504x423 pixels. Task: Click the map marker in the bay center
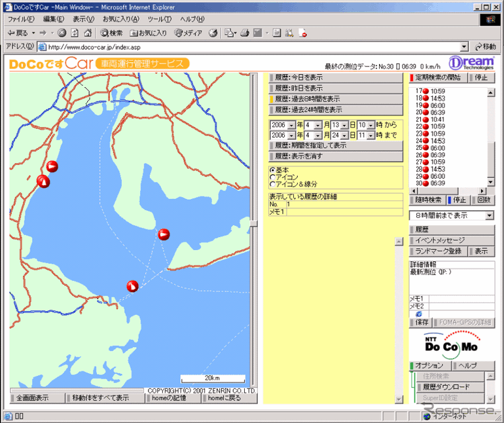click(x=164, y=234)
